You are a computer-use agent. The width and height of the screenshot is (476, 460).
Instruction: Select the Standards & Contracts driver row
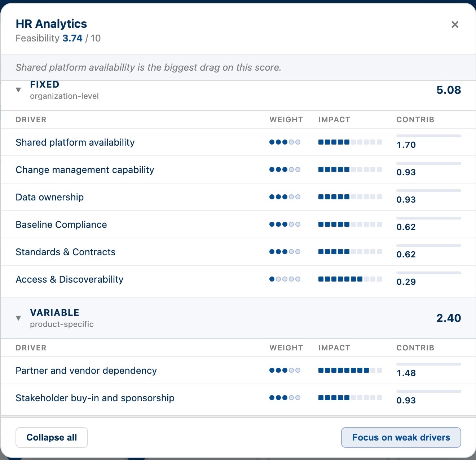point(238,252)
